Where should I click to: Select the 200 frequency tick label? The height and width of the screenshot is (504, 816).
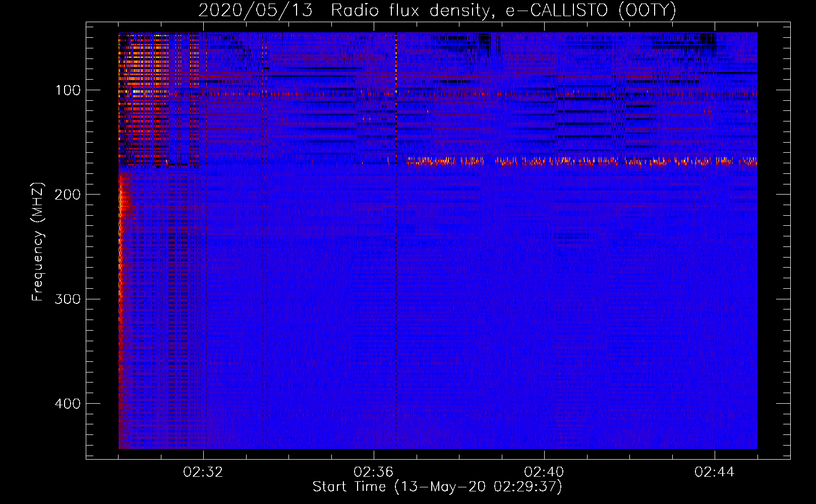tap(68, 195)
